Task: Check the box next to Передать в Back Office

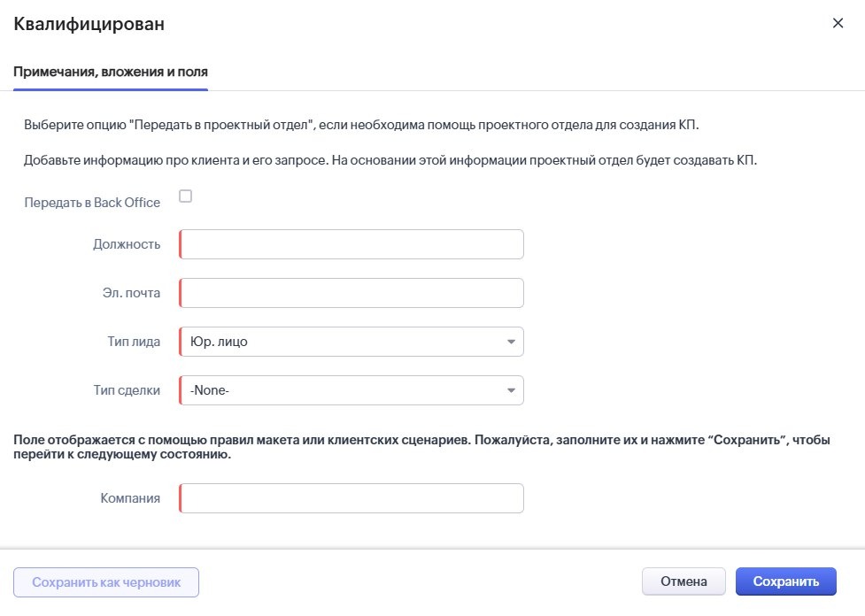Action: click(185, 196)
